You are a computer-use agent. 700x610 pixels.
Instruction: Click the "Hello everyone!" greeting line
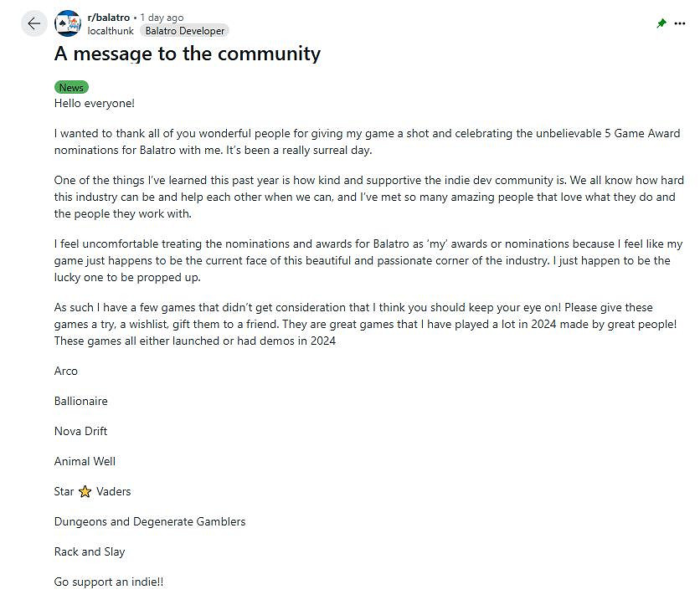[94, 103]
